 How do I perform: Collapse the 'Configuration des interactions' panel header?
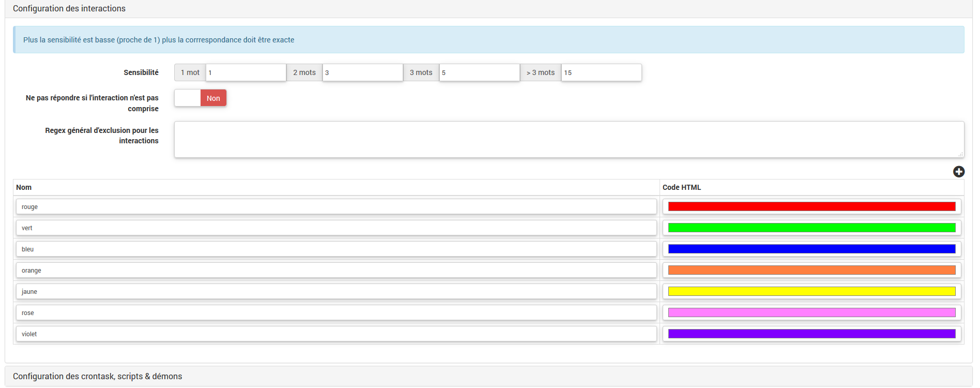[x=69, y=9]
